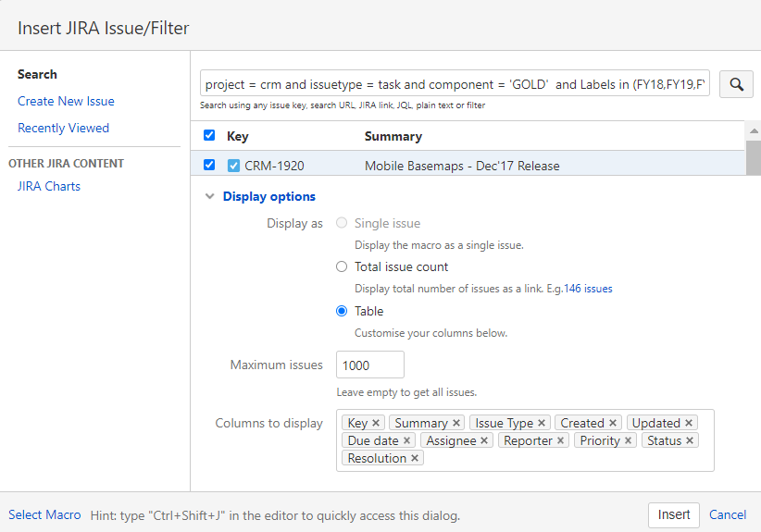Image resolution: width=761 pixels, height=532 pixels.
Task: Remove the Reporter column tag
Action: coord(560,440)
